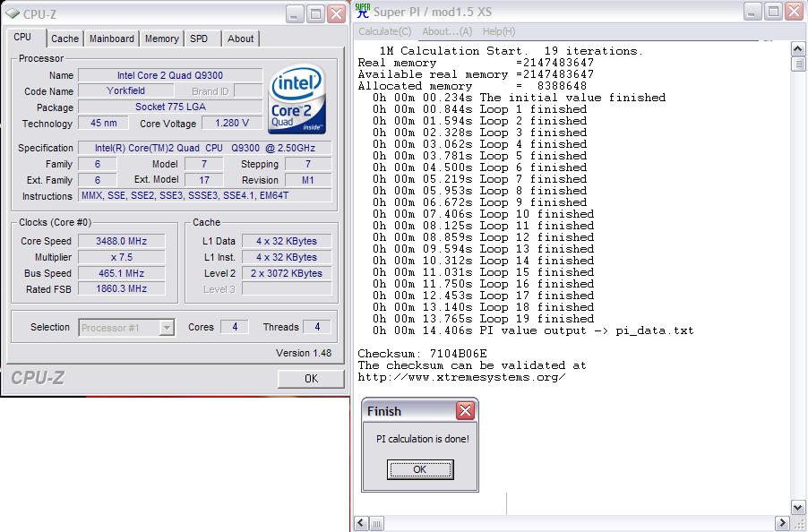
Task: Click the Loop 10 finished line
Action: [484, 214]
